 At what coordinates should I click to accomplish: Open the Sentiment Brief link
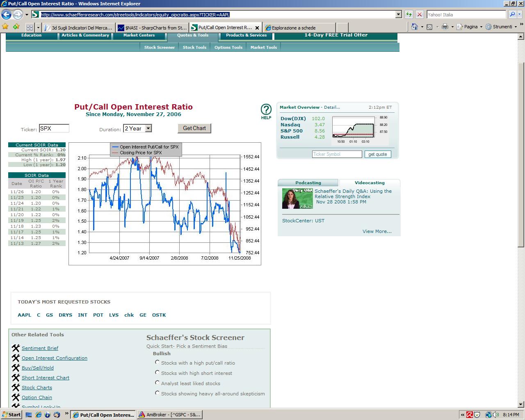(40, 348)
